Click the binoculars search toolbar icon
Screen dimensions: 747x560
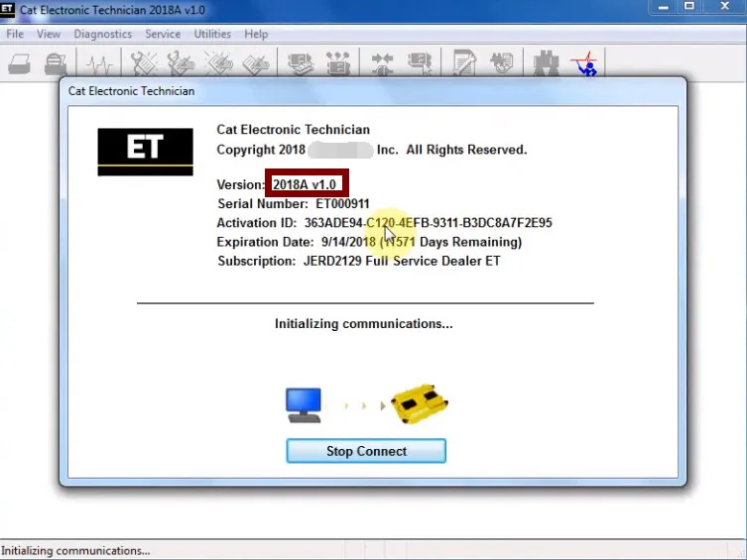tap(546, 62)
